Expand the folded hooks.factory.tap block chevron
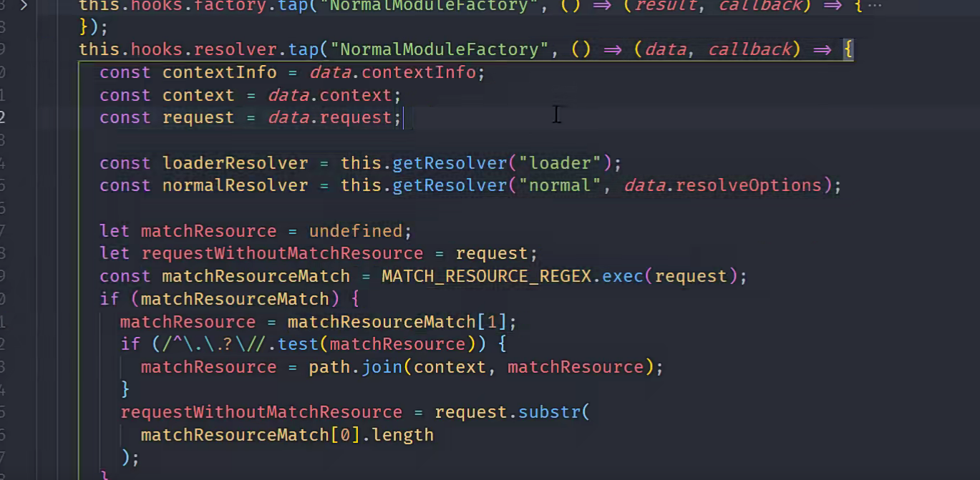Image resolution: width=980 pixels, height=480 pixels. pyautogui.click(x=24, y=6)
